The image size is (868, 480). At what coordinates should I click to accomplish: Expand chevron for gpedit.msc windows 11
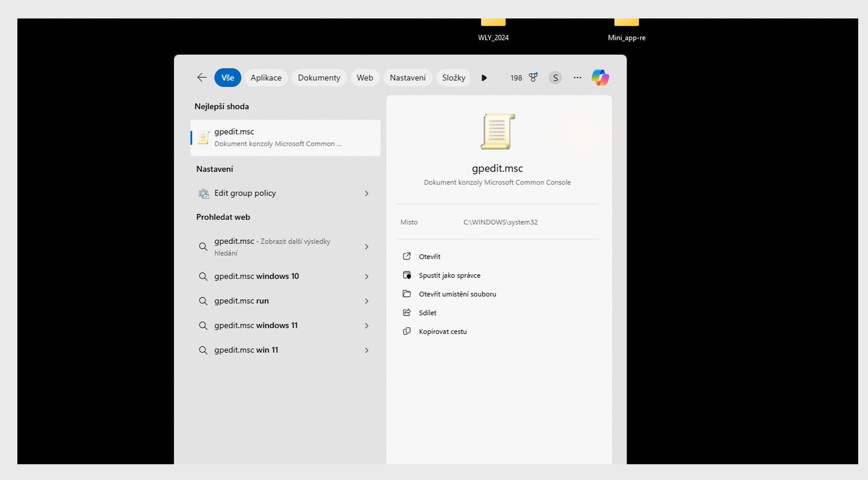[x=367, y=326]
